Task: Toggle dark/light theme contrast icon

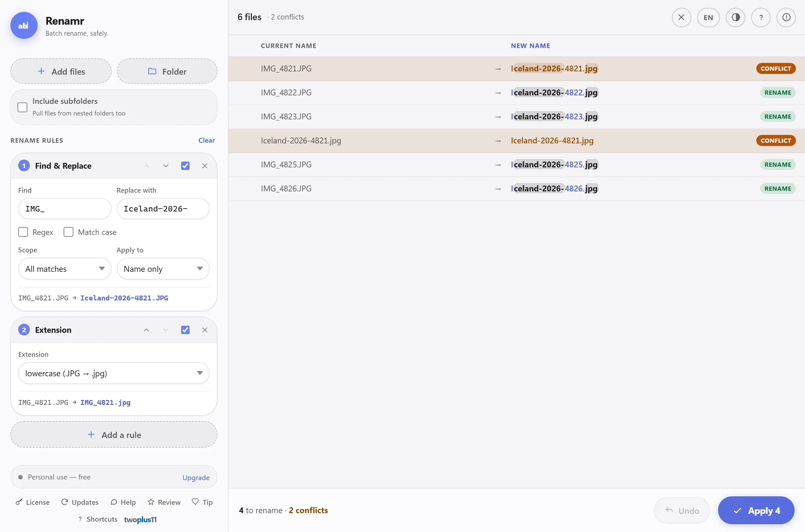Action: (x=736, y=17)
